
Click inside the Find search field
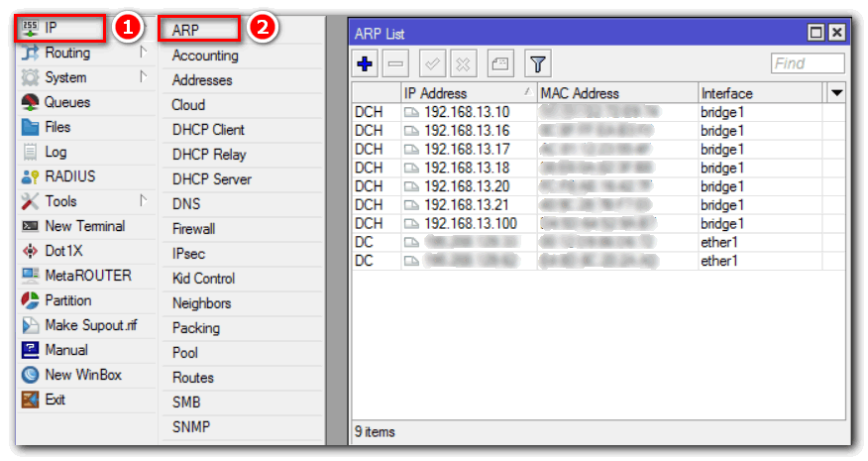[808, 63]
